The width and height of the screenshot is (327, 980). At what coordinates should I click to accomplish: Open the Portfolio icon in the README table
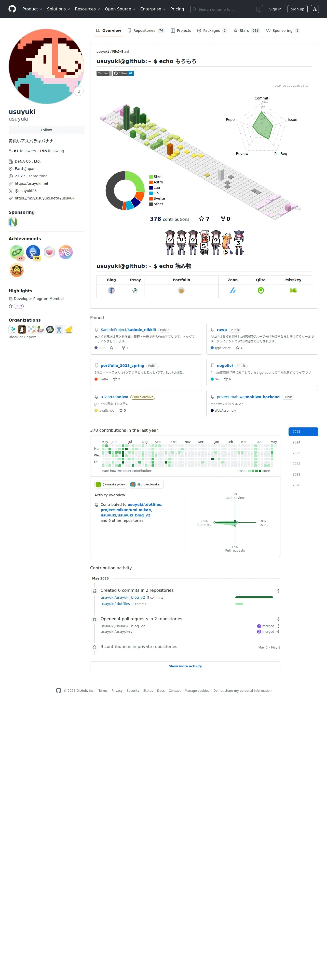point(181,291)
